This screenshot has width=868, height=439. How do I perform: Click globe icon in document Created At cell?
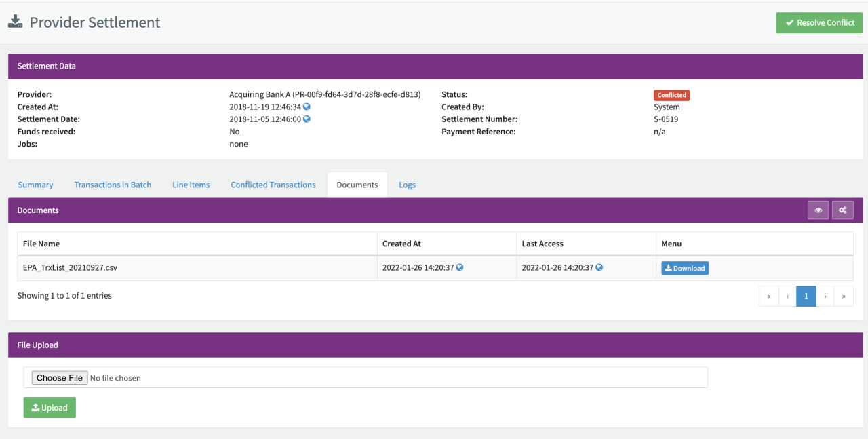460,267
